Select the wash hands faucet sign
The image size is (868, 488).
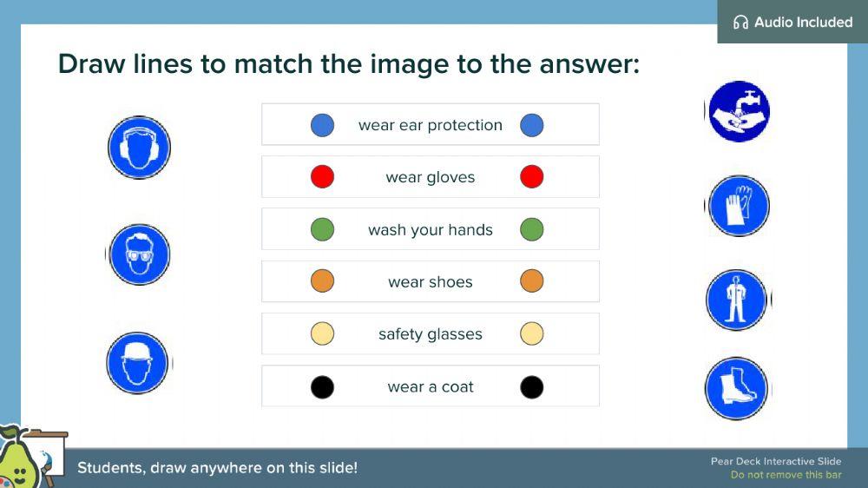[x=739, y=111]
